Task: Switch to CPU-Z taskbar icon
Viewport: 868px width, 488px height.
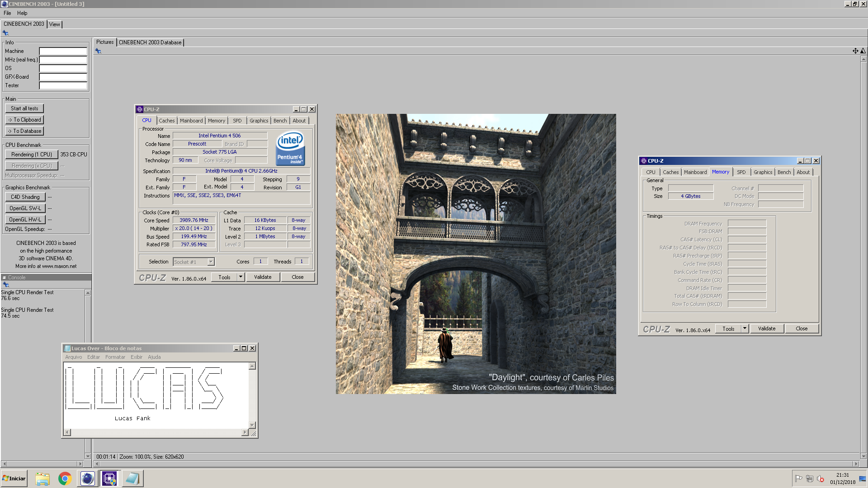Action: tap(109, 479)
